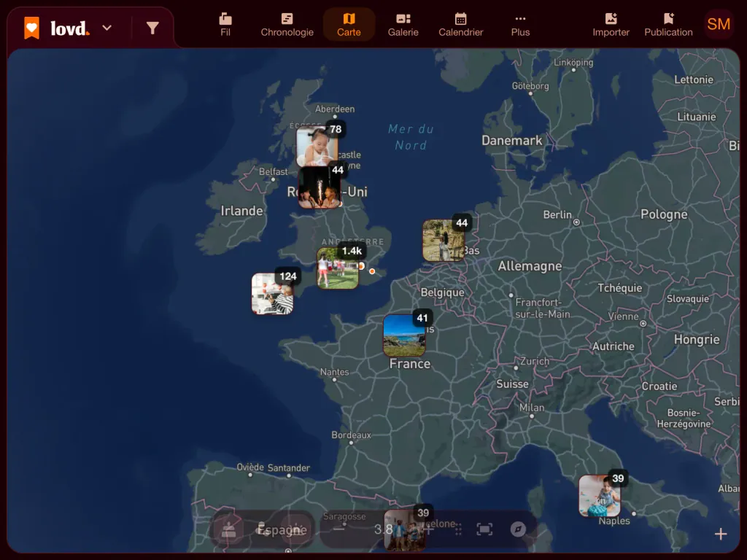Click the "Milan" city label
The image size is (747, 560).
click(x=532, y=408)
